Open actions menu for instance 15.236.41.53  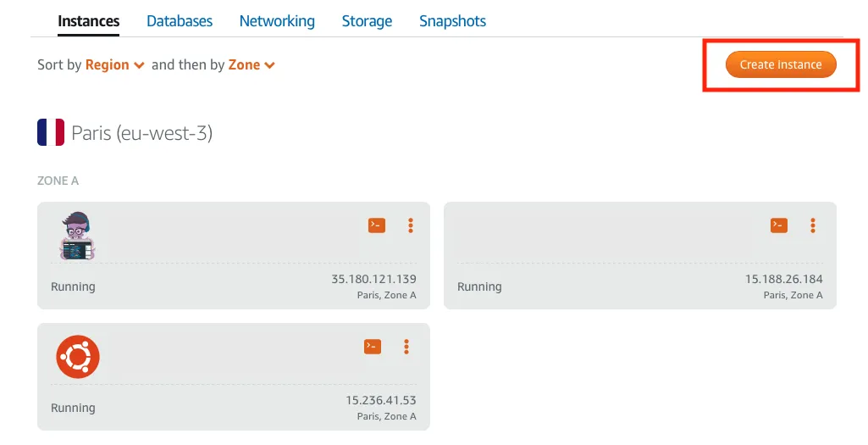point(406,346)
